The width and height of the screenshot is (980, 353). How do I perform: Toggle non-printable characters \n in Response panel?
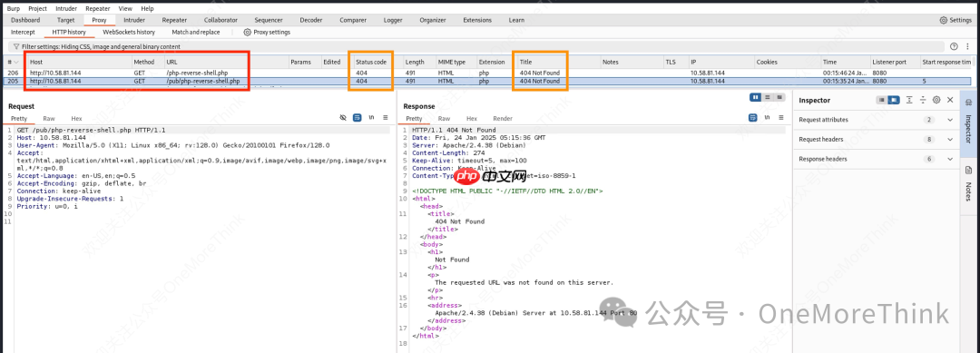coord(767,117)
